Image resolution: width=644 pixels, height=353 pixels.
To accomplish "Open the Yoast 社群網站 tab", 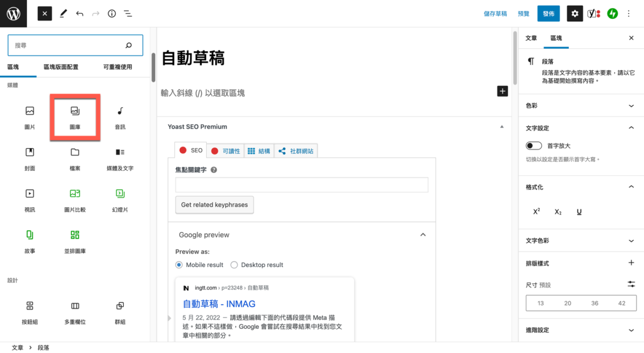I will pos(296,151).
